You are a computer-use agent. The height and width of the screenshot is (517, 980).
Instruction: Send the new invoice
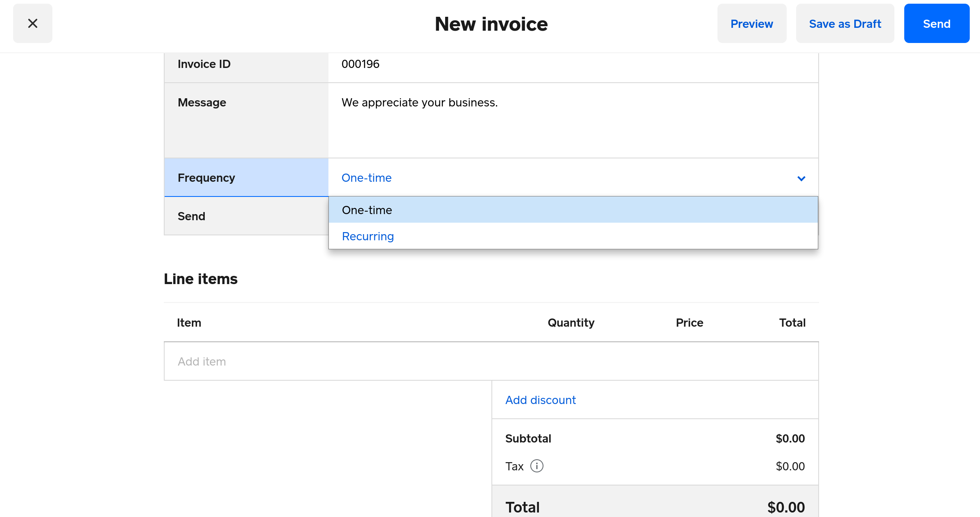[x=937, y=23]
